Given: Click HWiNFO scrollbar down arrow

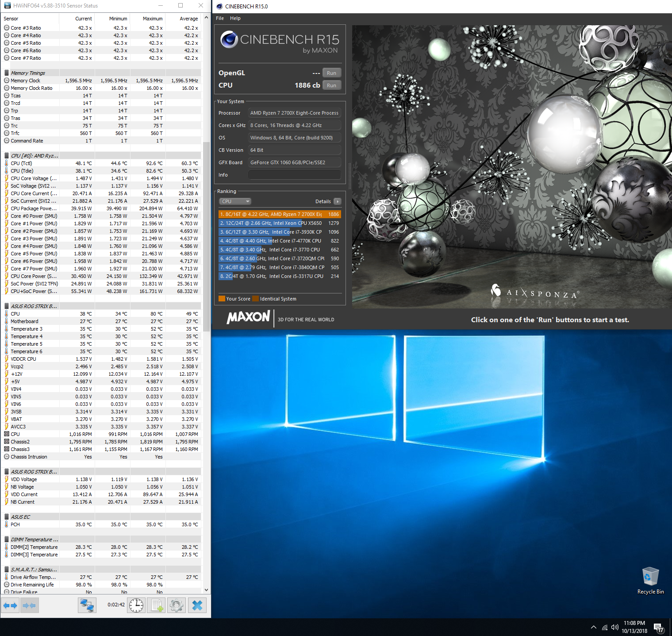Looking at the screenshot, I should 206,590.
